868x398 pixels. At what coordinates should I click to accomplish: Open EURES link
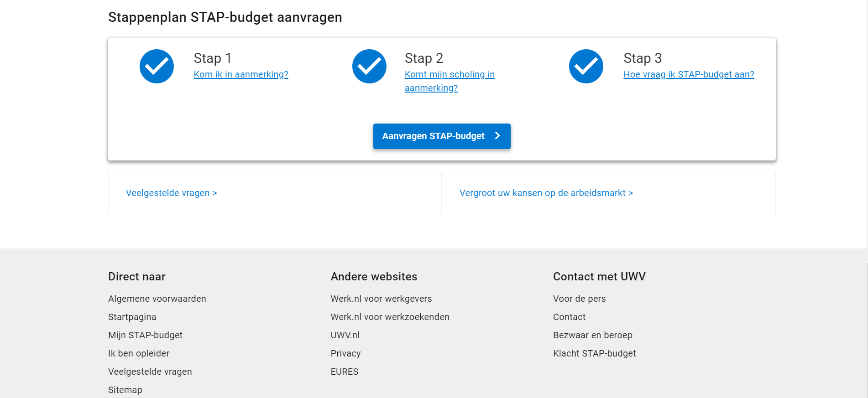point(344,372)
